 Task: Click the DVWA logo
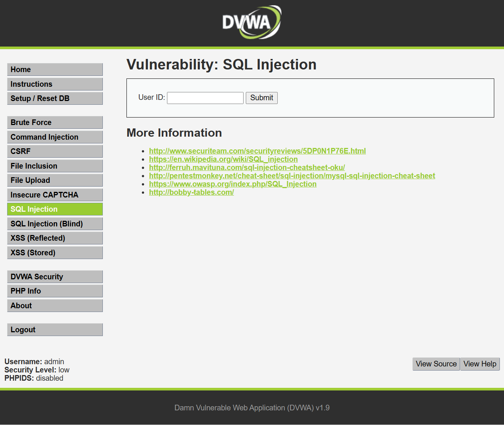[251, 23]
